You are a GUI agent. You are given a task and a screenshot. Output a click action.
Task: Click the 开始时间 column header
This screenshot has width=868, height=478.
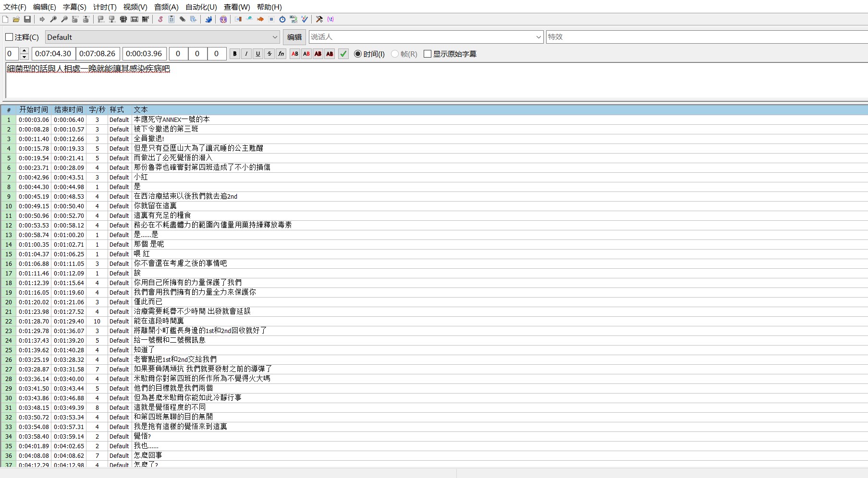pos(34,110)
